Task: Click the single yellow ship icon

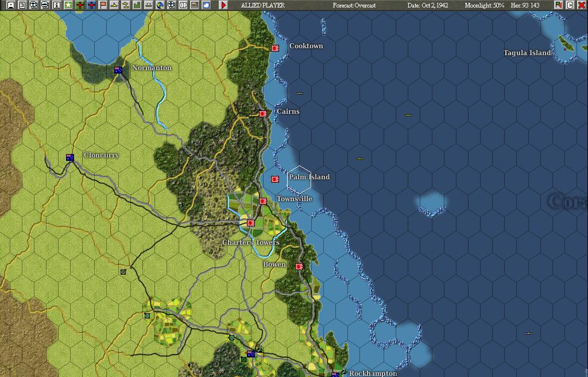Action: 114,5
